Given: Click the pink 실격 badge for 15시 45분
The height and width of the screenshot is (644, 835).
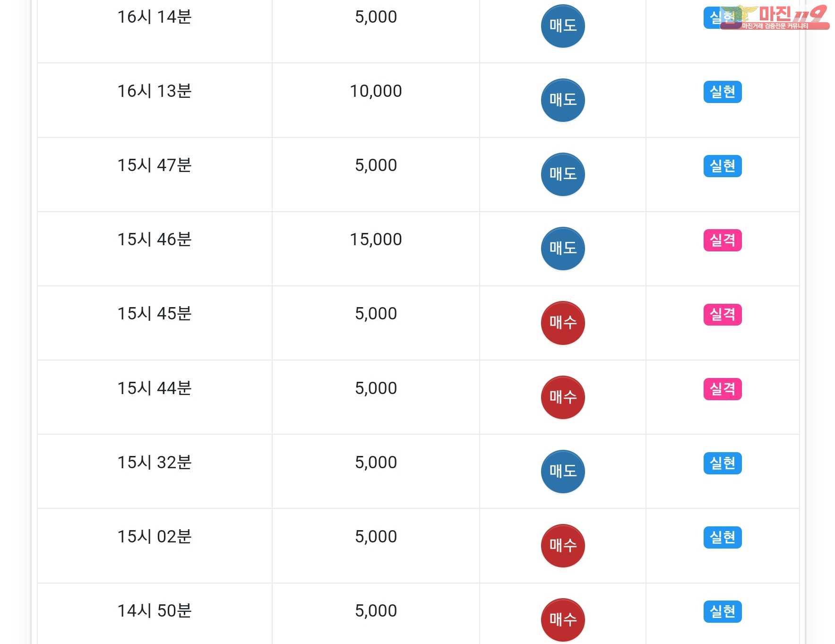Looking at the screenshot, I should point(722,314).
